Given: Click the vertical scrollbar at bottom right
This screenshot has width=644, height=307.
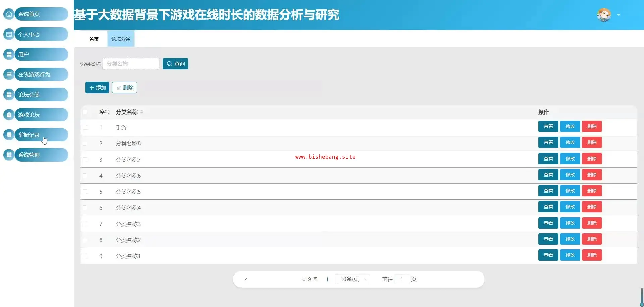Looking at the screenshot, I should pos(642,297).
